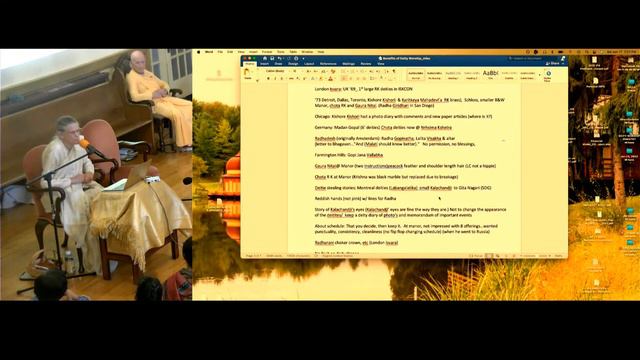The image size is (640, 360).
Task: Click the Font Color red A icon
Action: pos(330,78)
